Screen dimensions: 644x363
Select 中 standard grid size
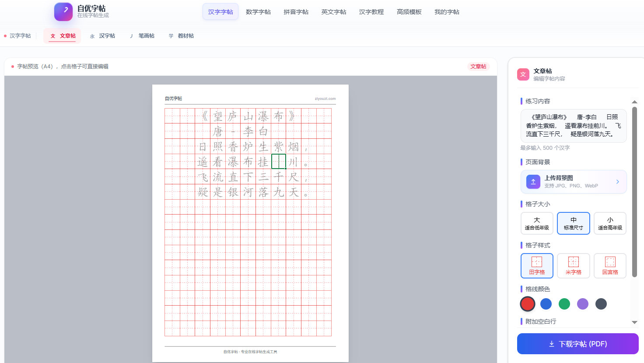coord(574,223)
